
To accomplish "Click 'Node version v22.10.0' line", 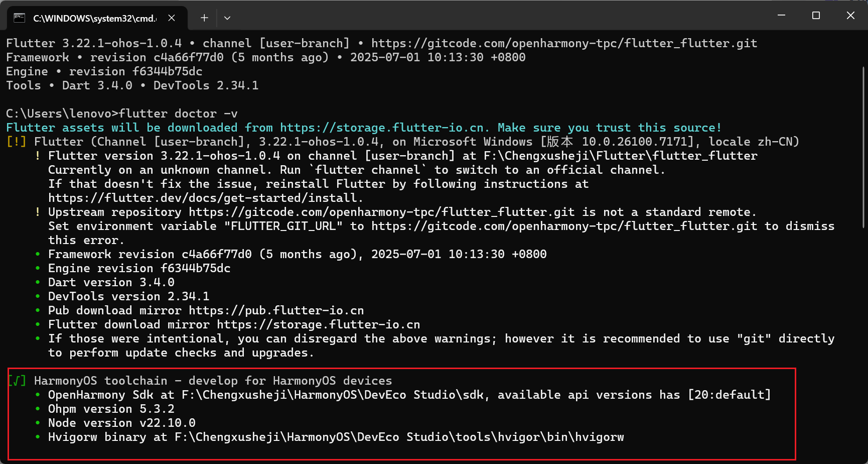I will point(122,423).
